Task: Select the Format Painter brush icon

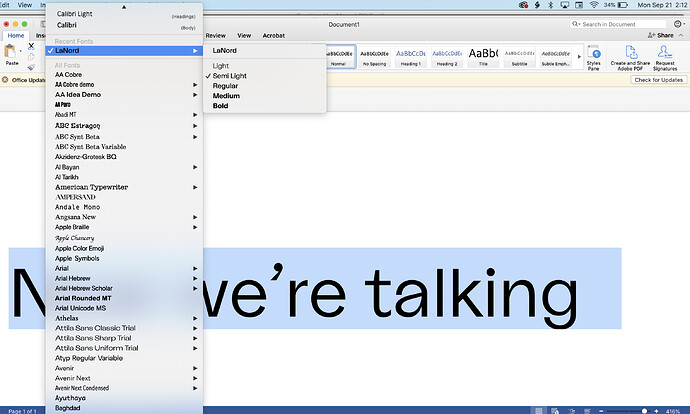Action: click(31, 67)
